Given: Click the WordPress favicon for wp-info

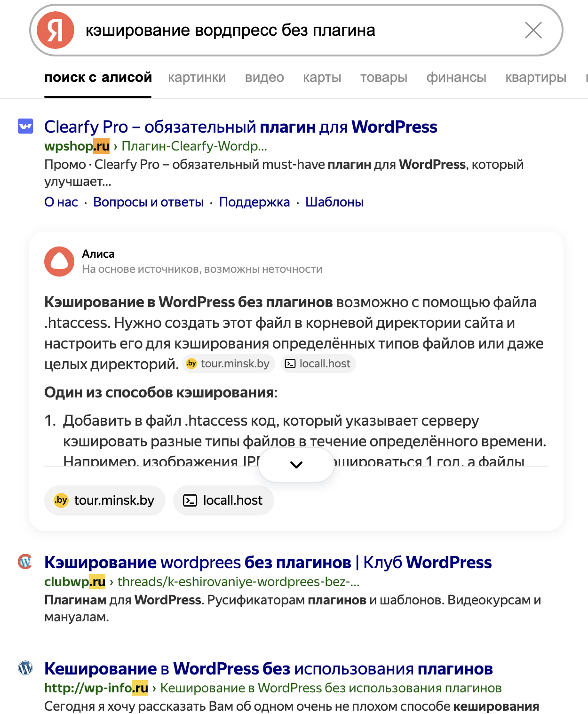Looking at the screenshot, I should point(25,668).
